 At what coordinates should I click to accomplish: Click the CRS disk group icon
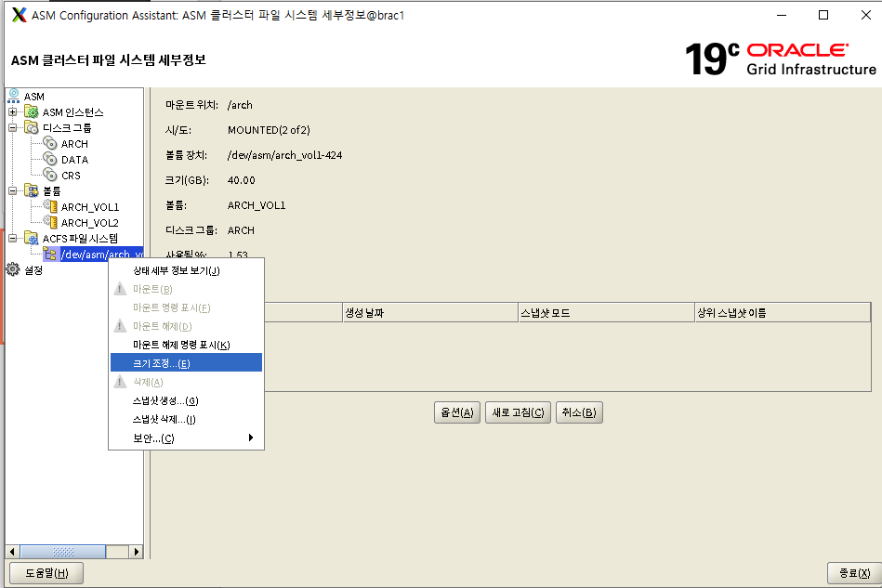(50, 175)
